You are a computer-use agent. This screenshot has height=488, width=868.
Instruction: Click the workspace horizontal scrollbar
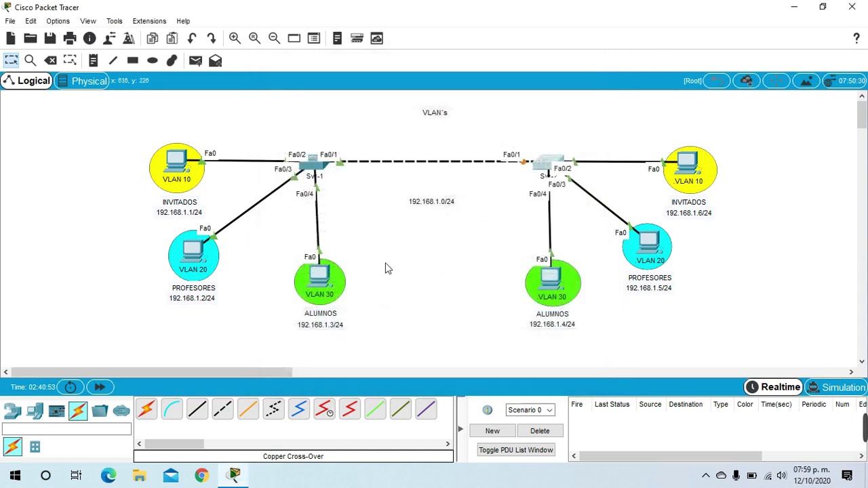[151, 372]
